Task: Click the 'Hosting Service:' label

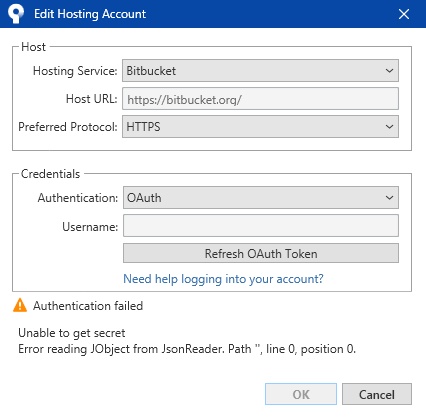Action: point(75,71)
